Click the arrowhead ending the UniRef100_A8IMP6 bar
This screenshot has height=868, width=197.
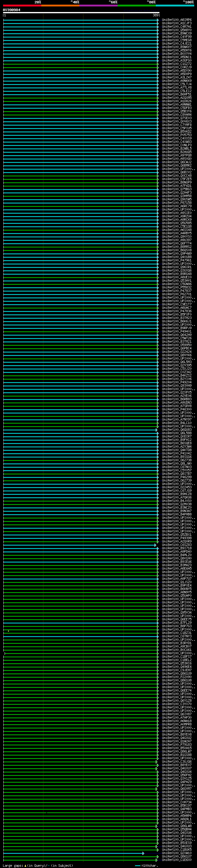coord(158,20)
